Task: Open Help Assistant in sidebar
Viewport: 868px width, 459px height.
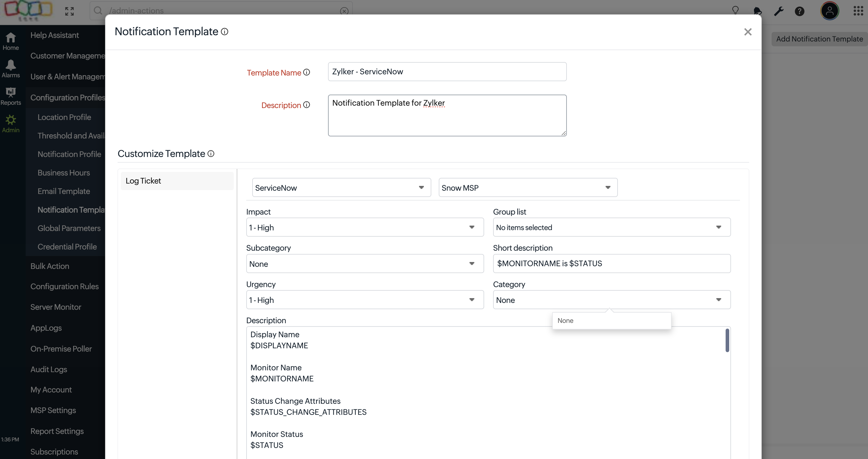Action: click(55, 35)
